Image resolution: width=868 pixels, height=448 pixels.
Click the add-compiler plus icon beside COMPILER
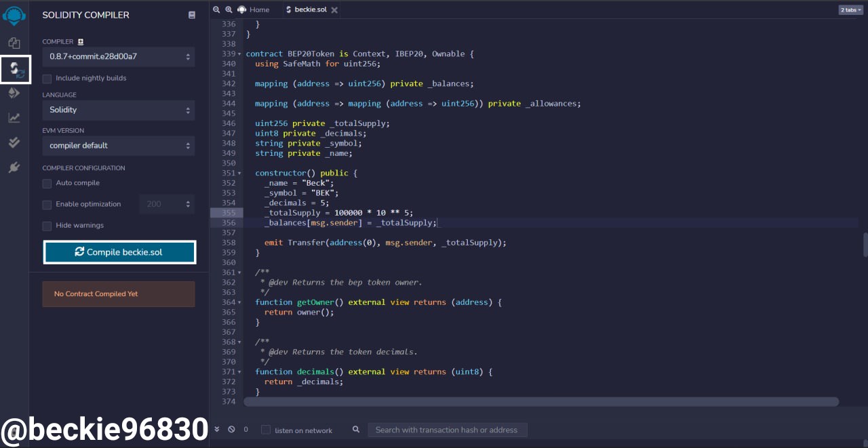pyautogui.click(x=81, y=41)
